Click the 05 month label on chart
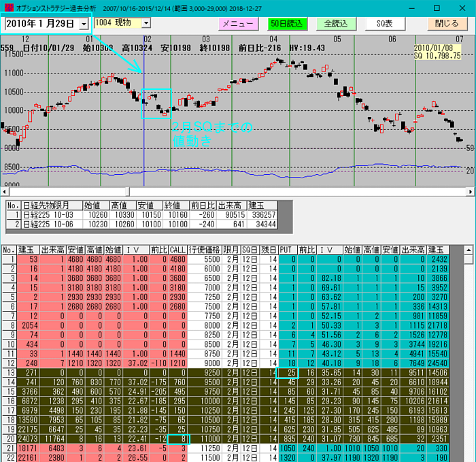 (x=337, y=39)
